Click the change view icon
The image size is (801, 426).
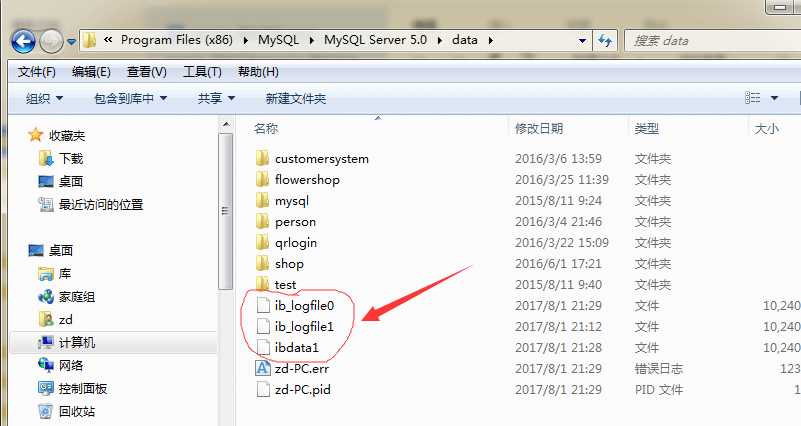coord(752,98)
